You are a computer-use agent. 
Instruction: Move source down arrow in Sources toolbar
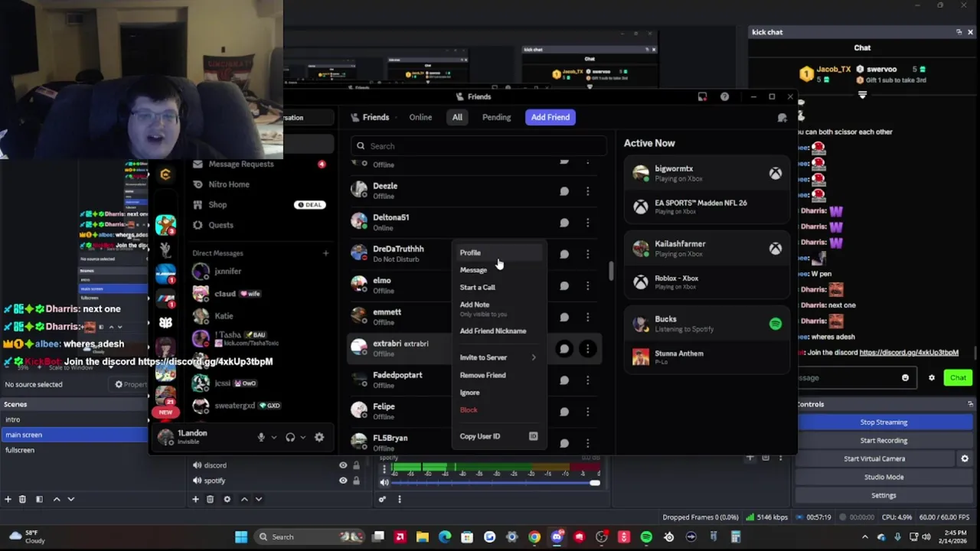tap(259, 499)
